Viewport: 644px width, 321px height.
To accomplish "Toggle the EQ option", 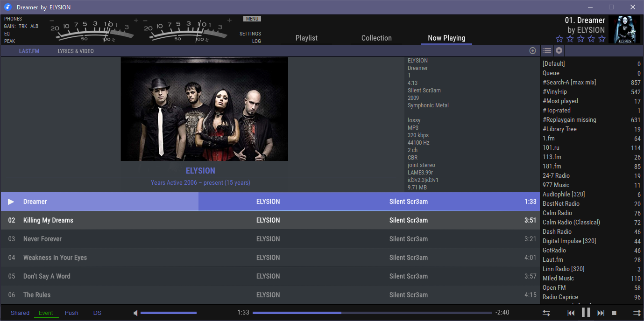I will tap(7, 34).
